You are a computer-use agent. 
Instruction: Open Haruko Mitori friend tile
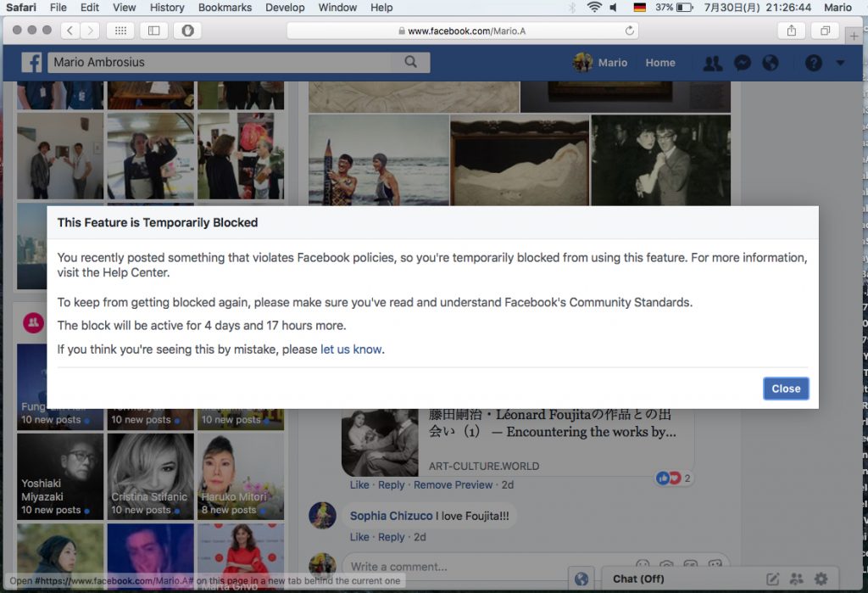tap(241, 476)
